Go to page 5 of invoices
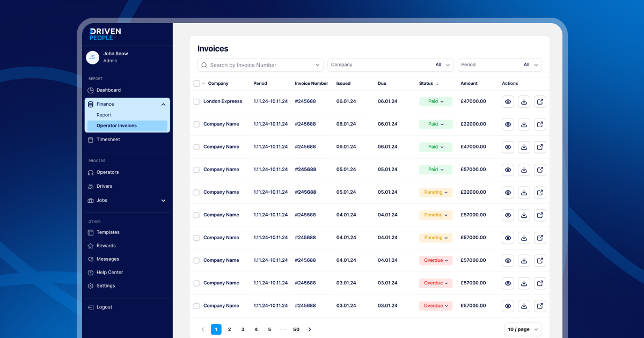 pyautogui.click(x=269, y=329)
